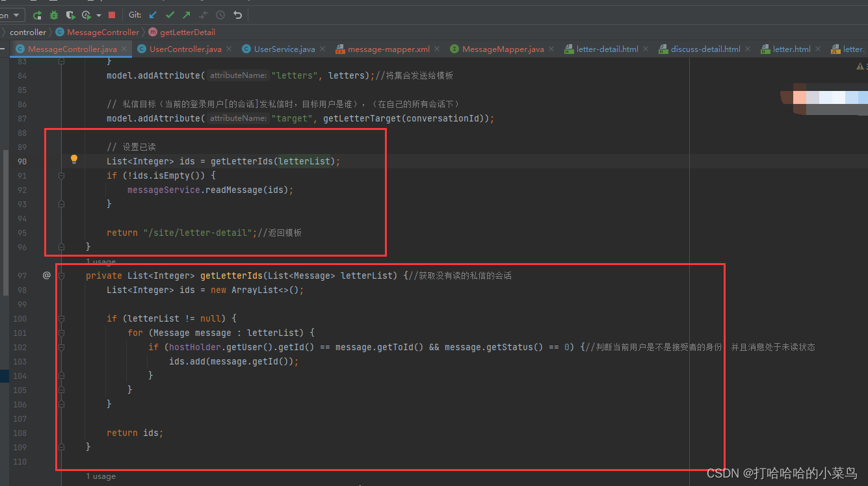Click Git Commit green checkmark
The height and width of the screenshot is (486, 868).
[x=170, y=14]
